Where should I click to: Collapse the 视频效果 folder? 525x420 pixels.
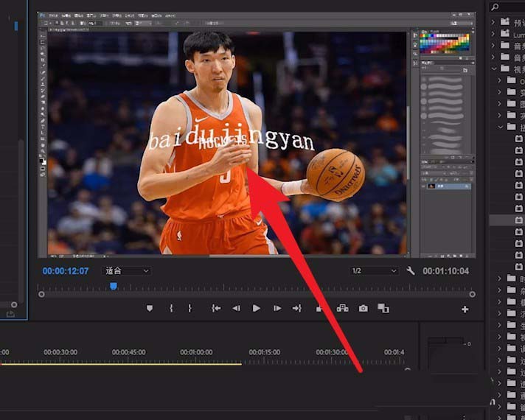(x=494, y=69)
